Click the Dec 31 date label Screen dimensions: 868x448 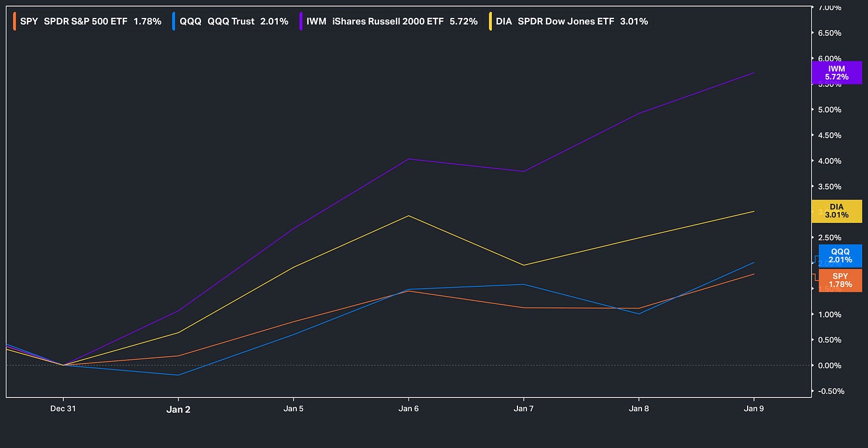click(x=63, y=409)
